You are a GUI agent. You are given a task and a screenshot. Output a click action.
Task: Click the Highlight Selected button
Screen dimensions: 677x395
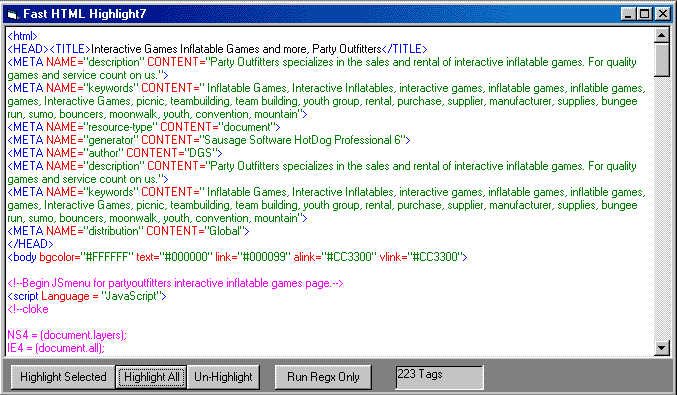click(x=63, y=377)
